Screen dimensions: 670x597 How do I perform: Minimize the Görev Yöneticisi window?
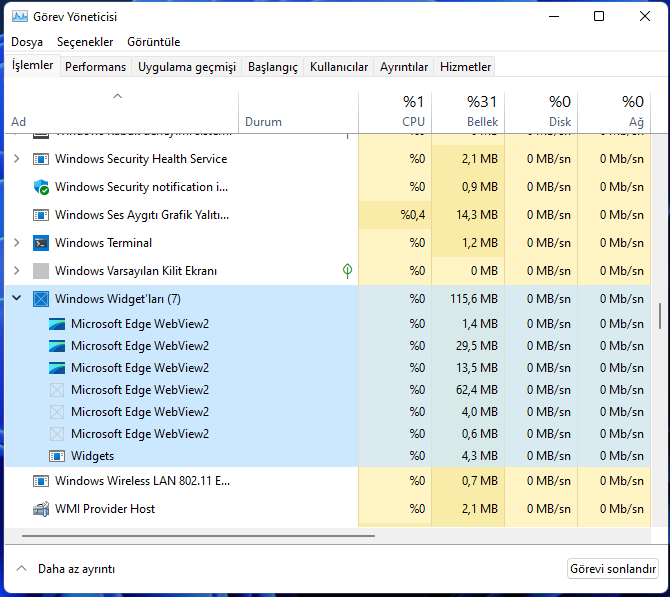554,16
